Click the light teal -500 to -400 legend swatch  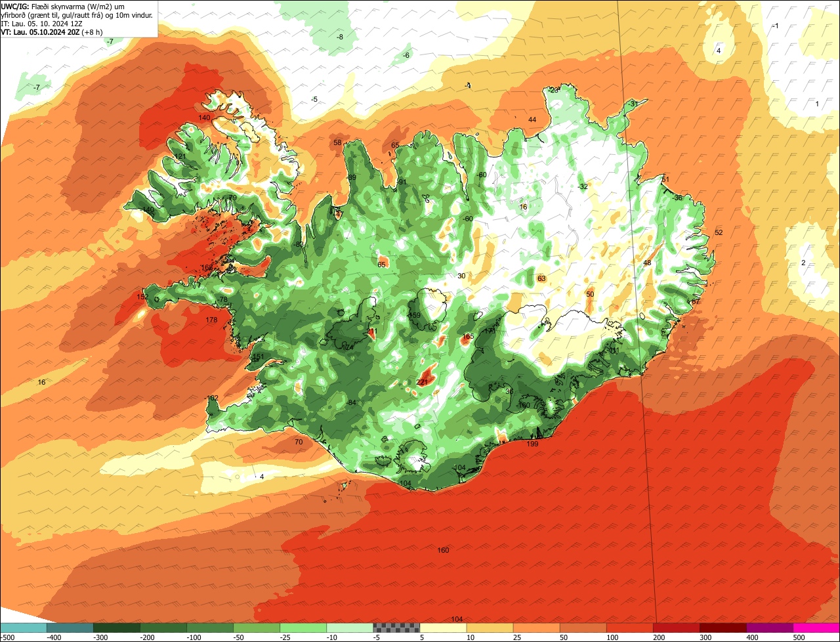point(23,628)
